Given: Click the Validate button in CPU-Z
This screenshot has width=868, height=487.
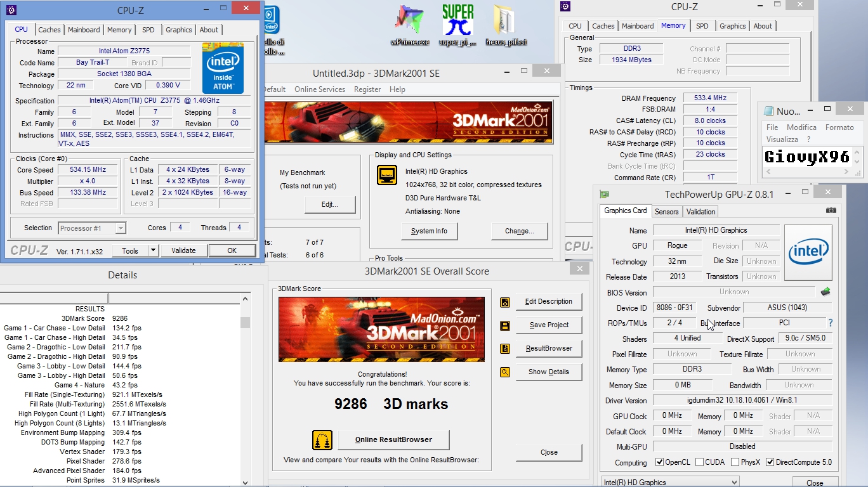Looking at the screenshot, I should coord(183,250).
